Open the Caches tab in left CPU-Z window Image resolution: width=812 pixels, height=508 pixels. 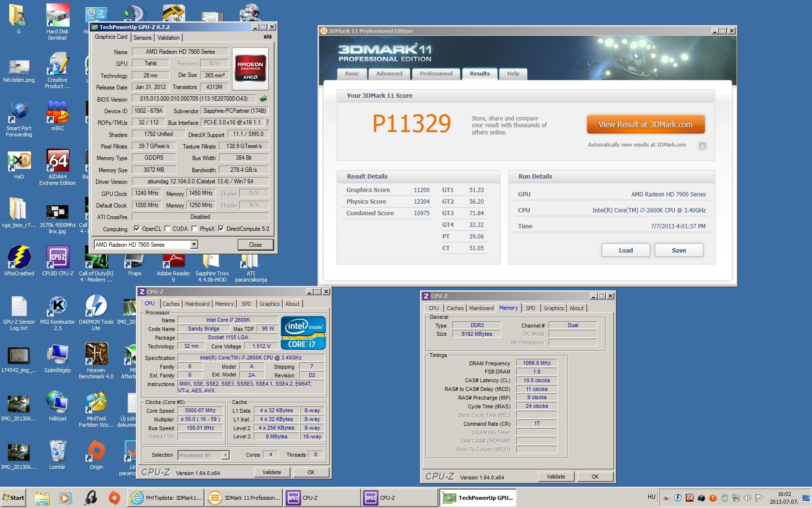[171, 304]
